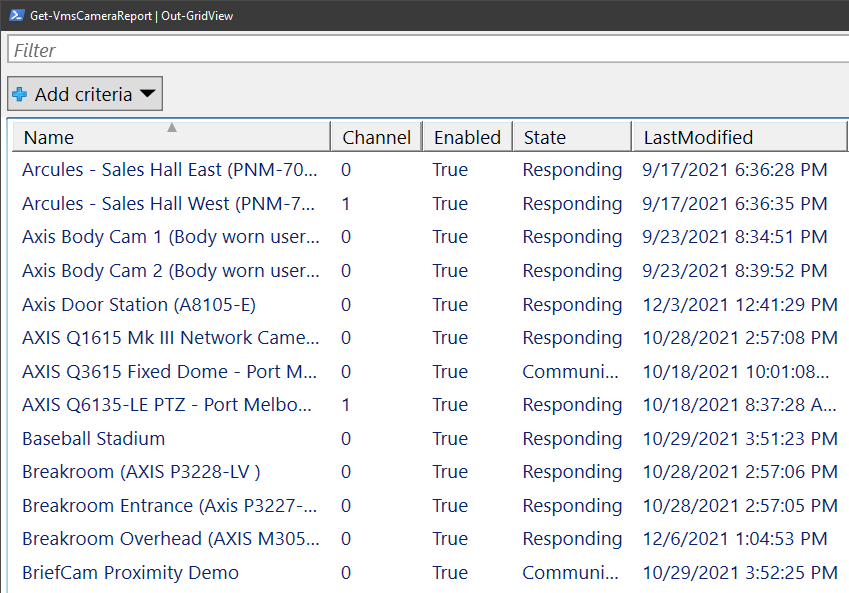849x593 pixels.
Task: Click the Add criteria button label
Action: coord(83,94)
